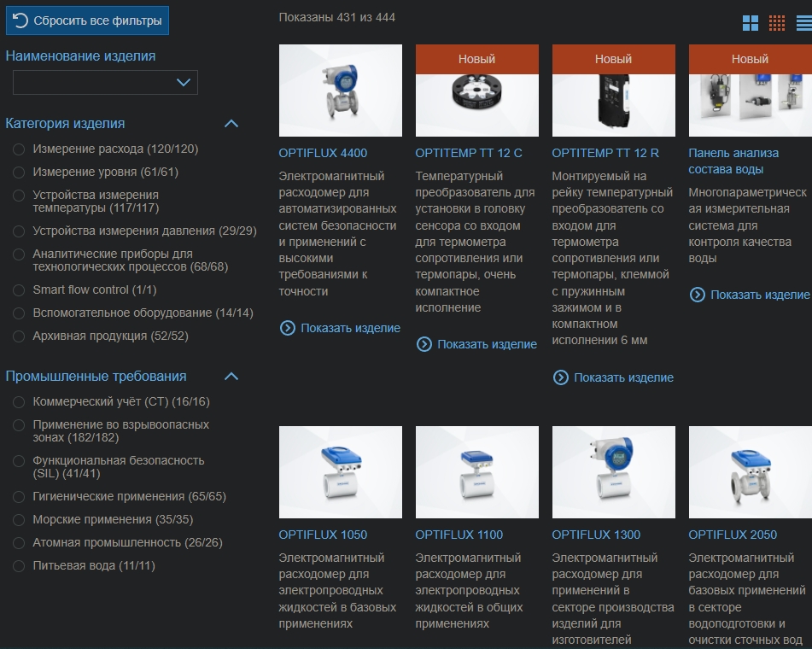Collapse 'Промышленные требования' section chevron
The height and width of the screenshot is (649, 812).
(231, 376)
